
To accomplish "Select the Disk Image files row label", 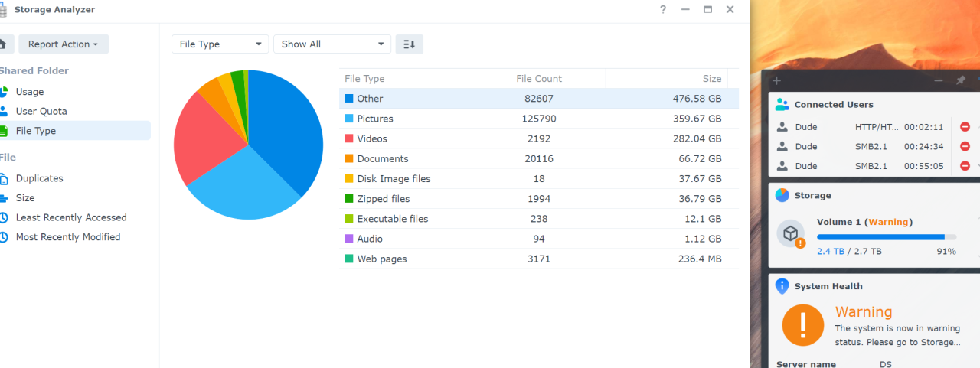I will click(x=394, y=179).
